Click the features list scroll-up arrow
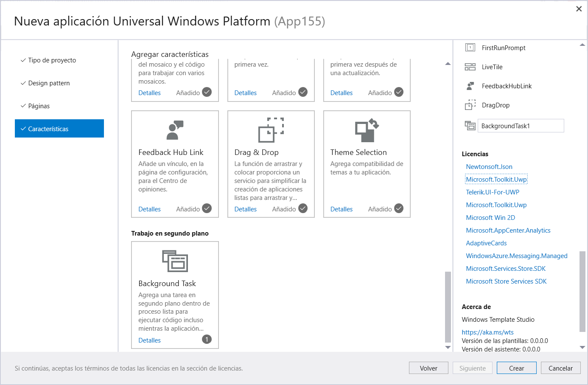The width and height of the screenshot is (588, 385). (448, 64)
